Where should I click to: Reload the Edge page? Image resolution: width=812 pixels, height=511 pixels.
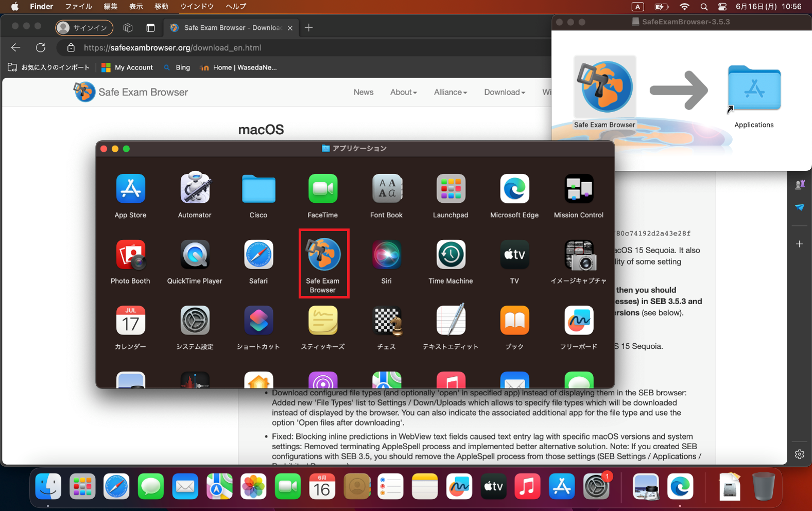point(41,48)
